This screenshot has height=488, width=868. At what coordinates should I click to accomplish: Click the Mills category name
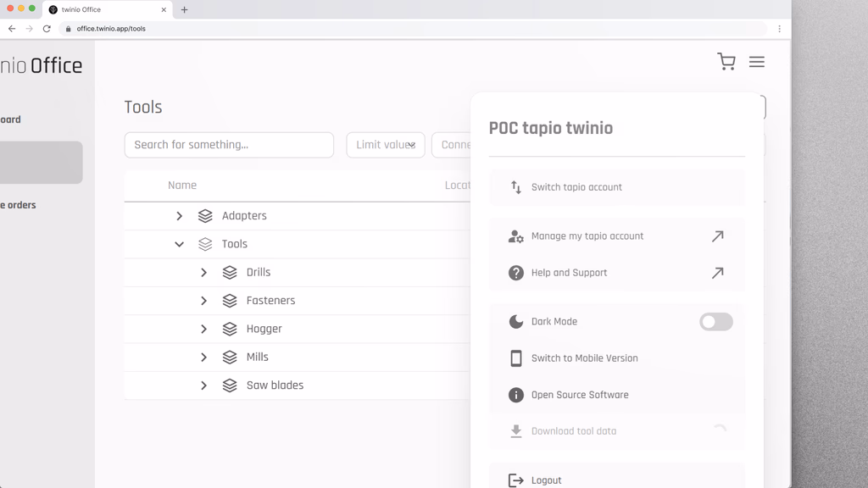tap(257, 358)
